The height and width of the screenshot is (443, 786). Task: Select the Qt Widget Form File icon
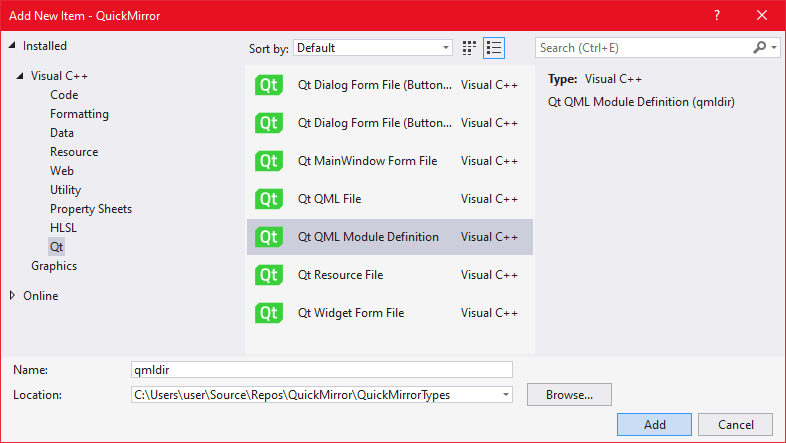point(268,313)
